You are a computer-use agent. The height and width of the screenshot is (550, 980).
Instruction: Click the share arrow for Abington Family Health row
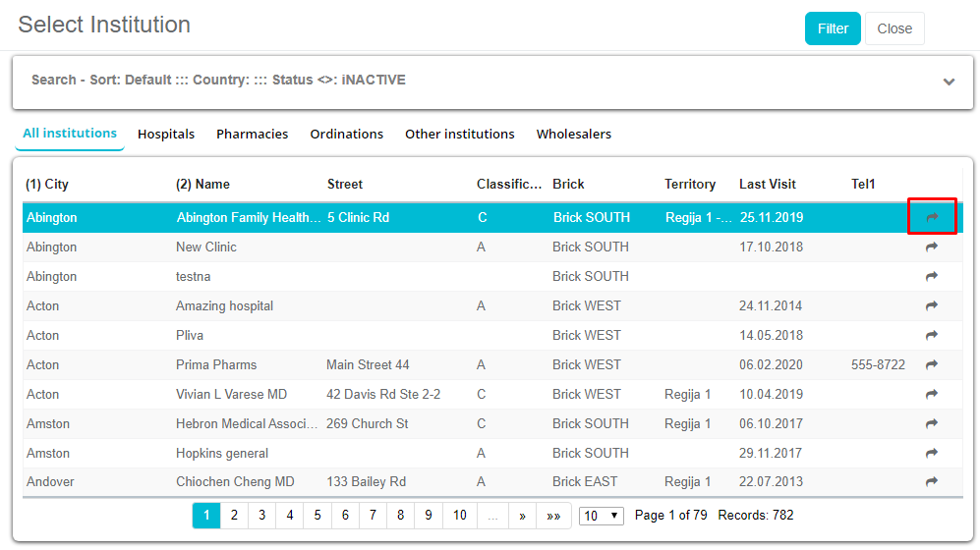[x=932, y=217]
